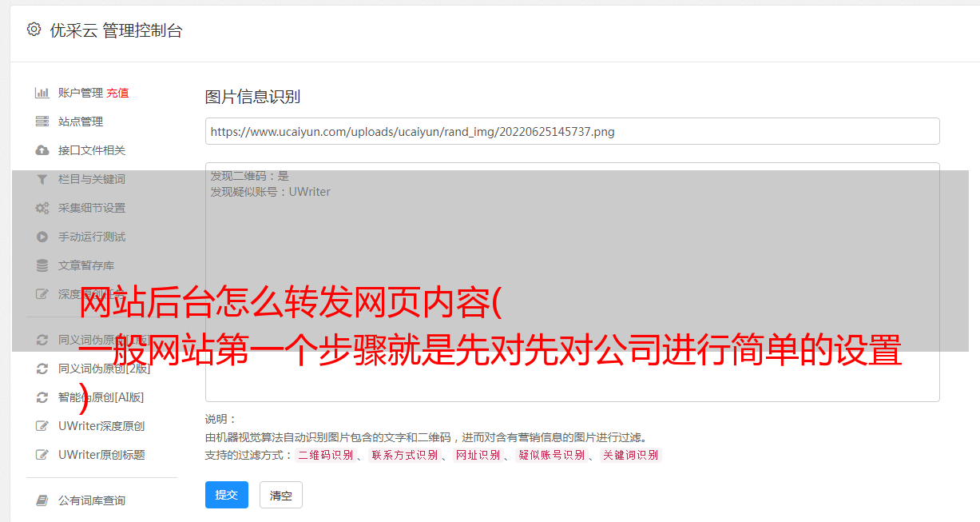
Task: Click the book icon beside 公有词库查询
Action: pos(42,500)
